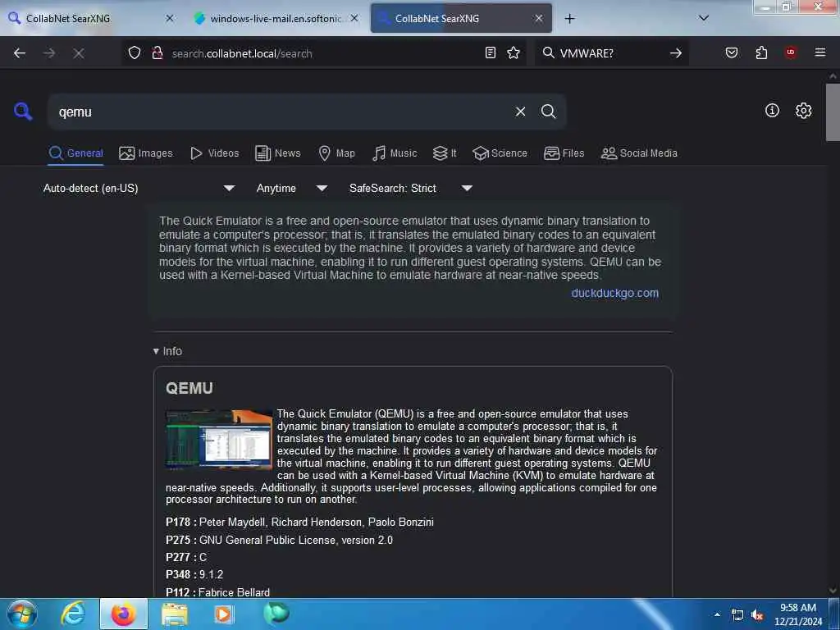This screenshot has width=840, height=630.
Task: Select the Images search category
Action: (x=146, y=153)
